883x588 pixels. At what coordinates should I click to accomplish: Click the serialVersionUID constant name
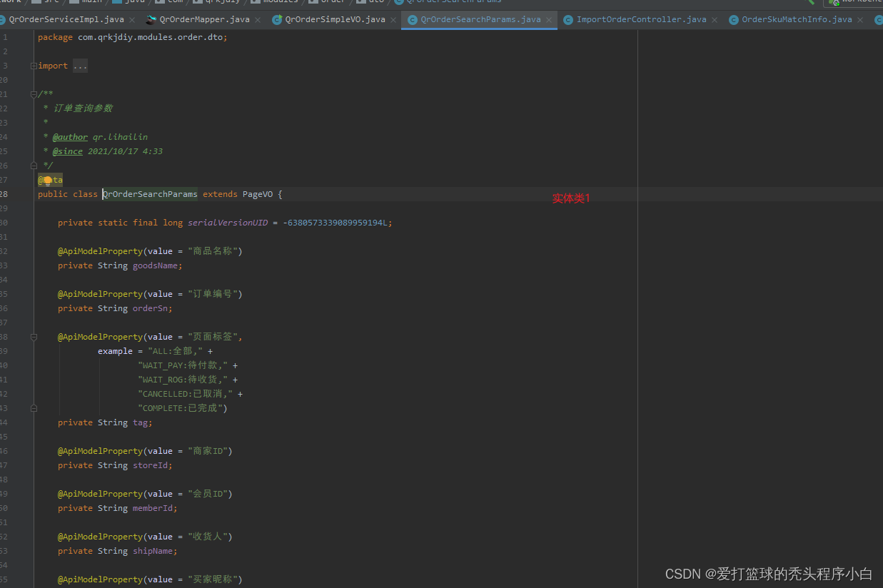[228, 223]
